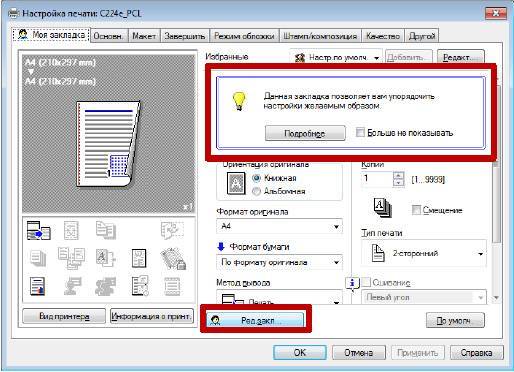Image resolution: width=514 pixels, height=372 pixels.
Task: Click the grayed multiple users authentication icon
Action: [x=105, y=286]
